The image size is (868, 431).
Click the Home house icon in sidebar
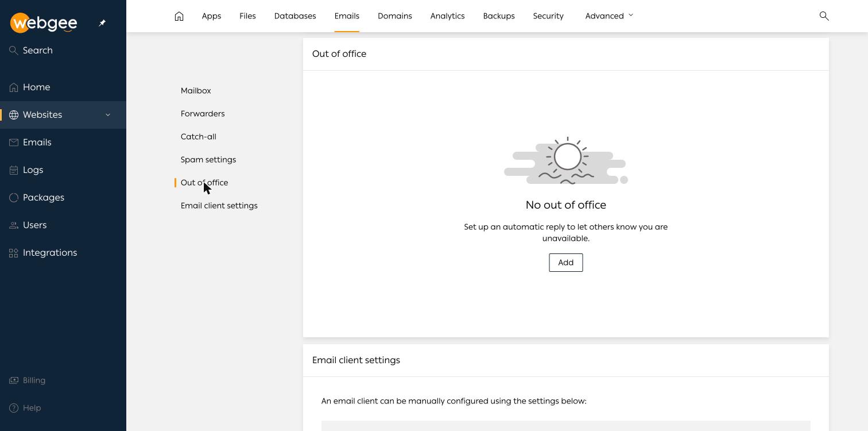14,87
